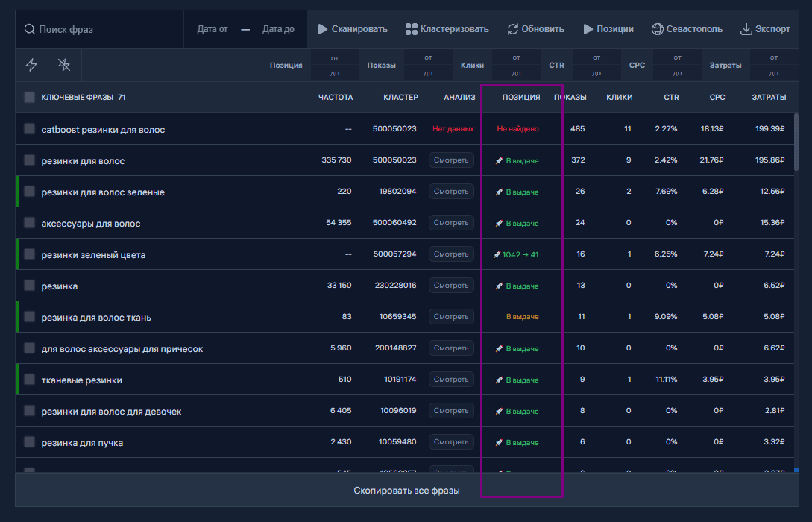Image resolution: width=812 pixels, height=522 pixels.
Task: Click Смотреть button for аксессуары для волос
Action: pyautogui.click(x=451, y=223)
